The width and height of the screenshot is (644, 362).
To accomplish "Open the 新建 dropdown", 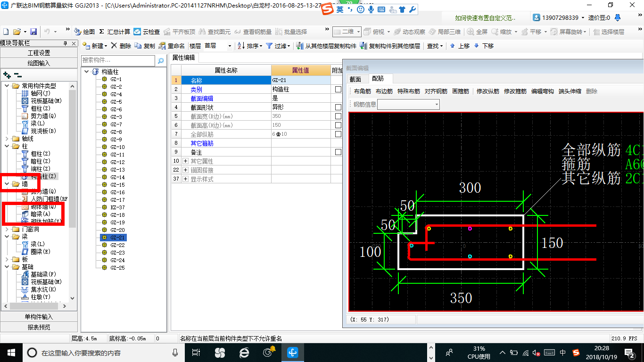I will 95,46.
